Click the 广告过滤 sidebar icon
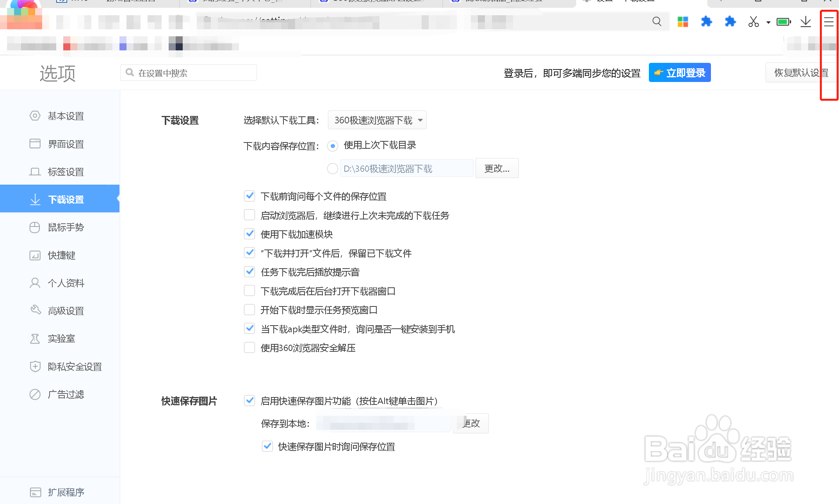This screenshot has height=504, width=839. tap(35, 394)
